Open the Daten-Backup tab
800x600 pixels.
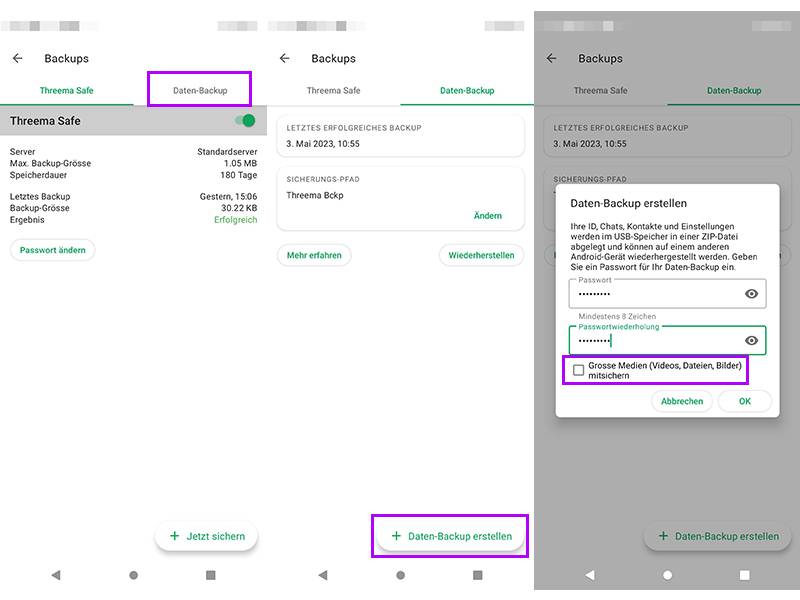(198, 90)
